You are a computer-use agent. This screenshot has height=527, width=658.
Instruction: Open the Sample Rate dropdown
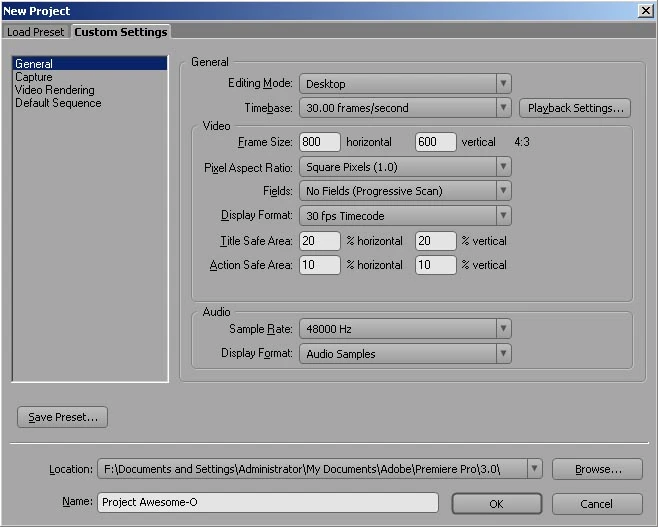[405, 329]
